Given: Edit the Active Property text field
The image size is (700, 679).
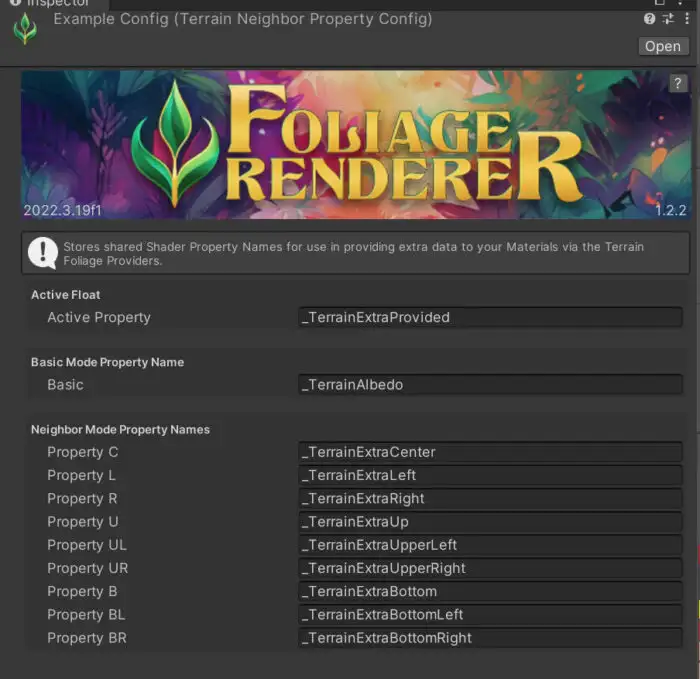Looking at the screenshot, I should click(490, 317).
